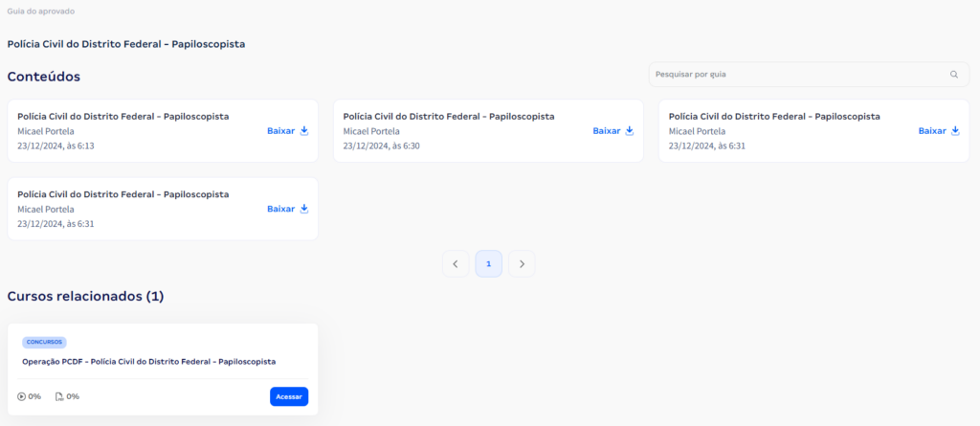
Task: Click the PDF 0% progress value
Action: (73, 396)
